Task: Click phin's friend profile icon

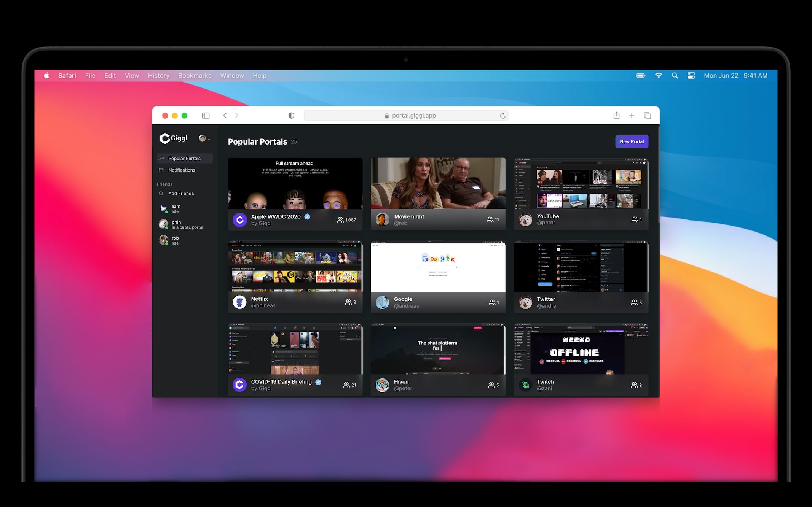Action: coord(163,224)
